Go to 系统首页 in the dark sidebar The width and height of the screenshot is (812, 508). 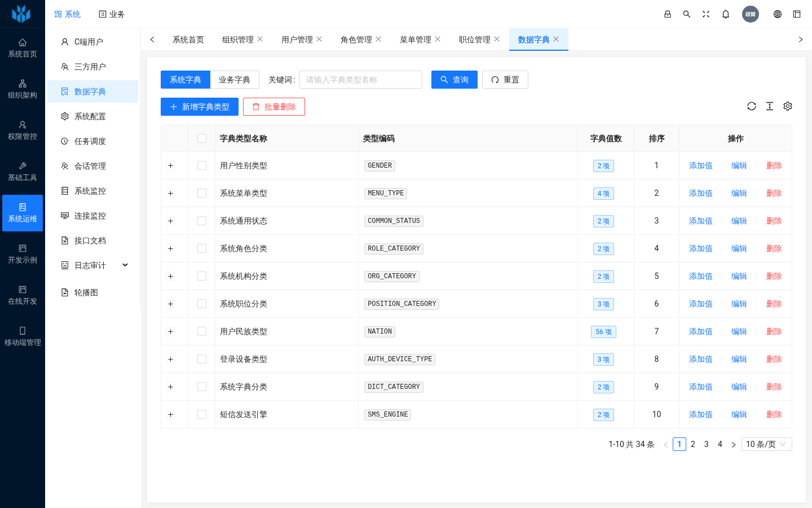tap(23, 49)
